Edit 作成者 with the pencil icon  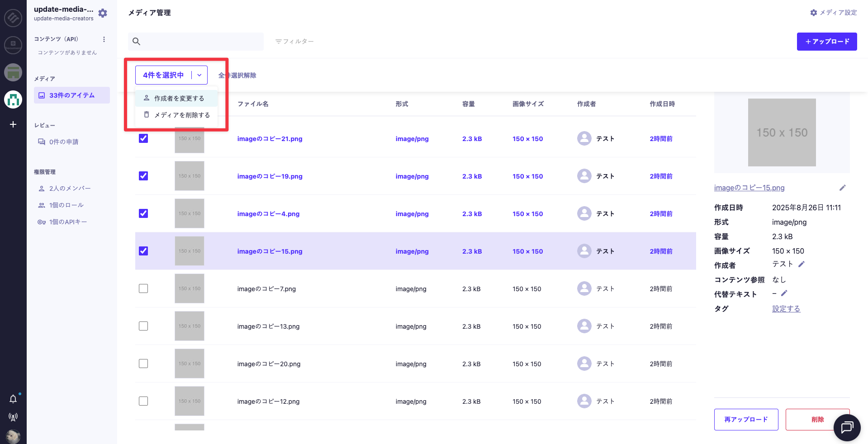(x=802, y=264)
